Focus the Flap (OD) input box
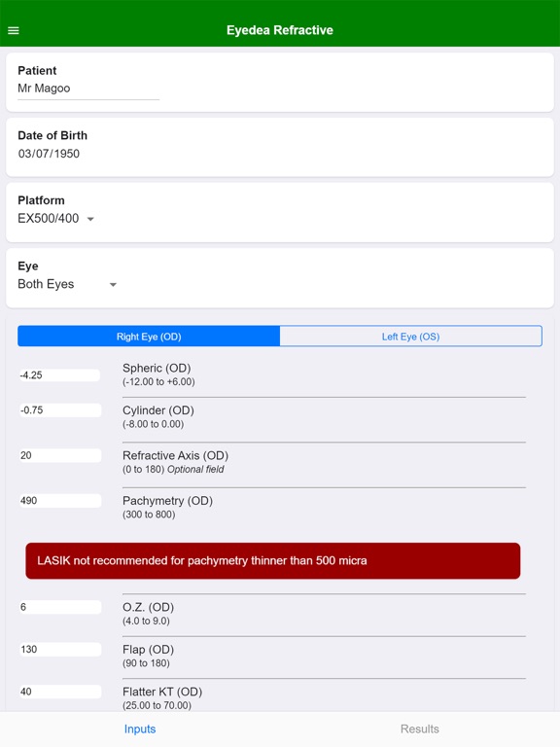This screenshot has width=560, height=747. tap(60, 650)
